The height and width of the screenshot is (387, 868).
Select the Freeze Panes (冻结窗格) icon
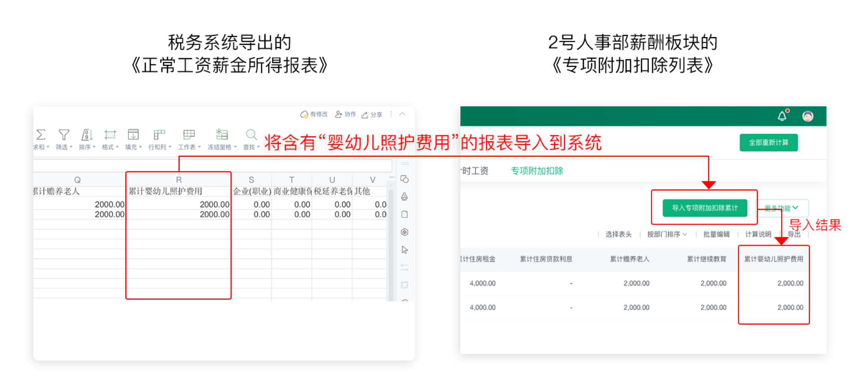pos(222,135)
